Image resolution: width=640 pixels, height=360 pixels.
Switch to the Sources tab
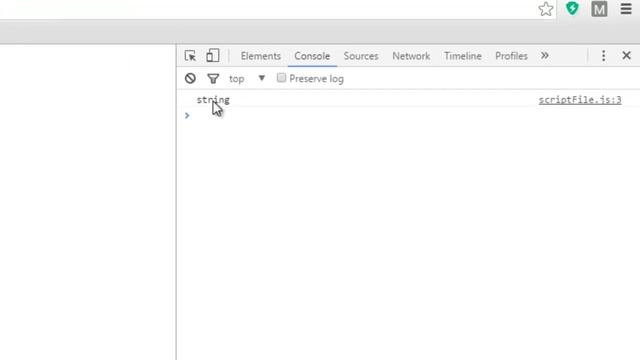click(x=361, y=56)
